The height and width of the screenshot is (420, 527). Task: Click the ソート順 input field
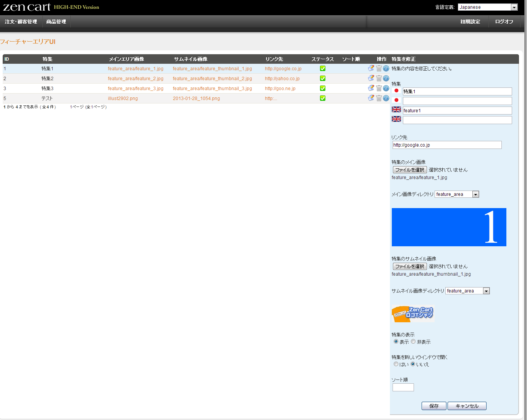pos(403,388)
